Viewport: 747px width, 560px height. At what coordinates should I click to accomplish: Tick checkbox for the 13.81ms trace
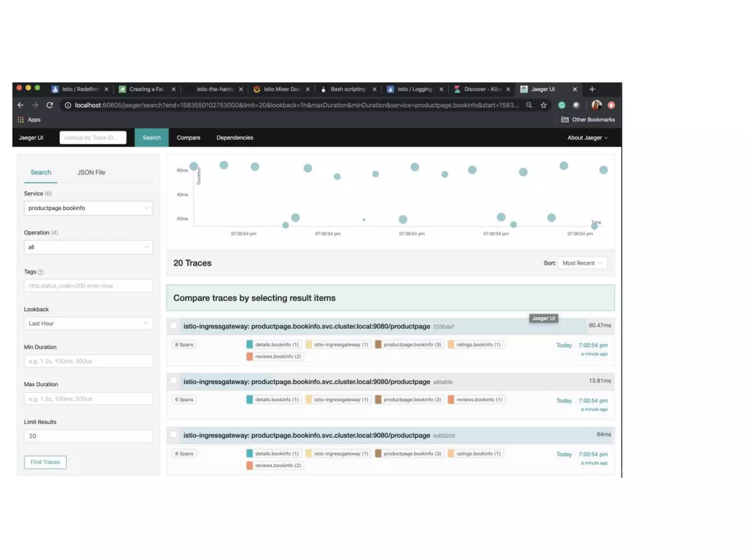[x=174, y=381]
